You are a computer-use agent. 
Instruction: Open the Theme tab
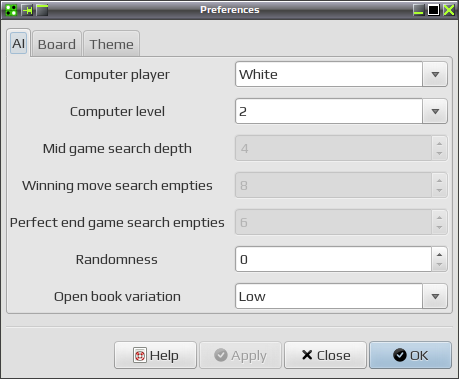point(111,44)
